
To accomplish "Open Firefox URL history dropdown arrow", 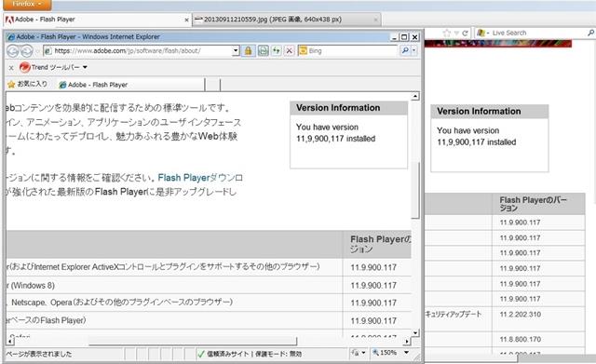I will click(x=457, y=34).
